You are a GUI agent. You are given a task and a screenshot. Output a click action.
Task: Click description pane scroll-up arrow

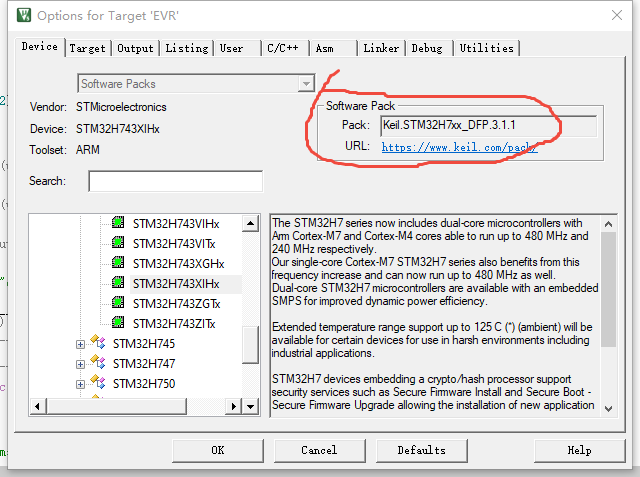point(608,224)
